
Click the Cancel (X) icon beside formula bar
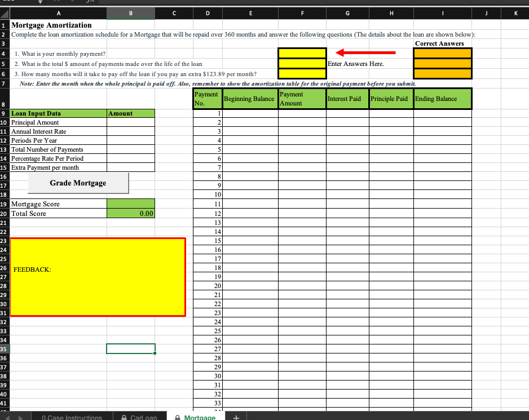pos(58,2)
